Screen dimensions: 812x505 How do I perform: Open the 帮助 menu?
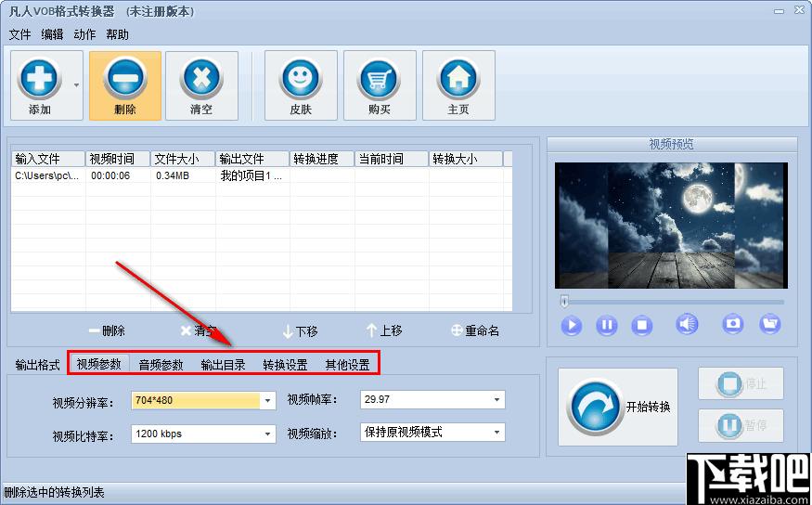coord(118,34)
